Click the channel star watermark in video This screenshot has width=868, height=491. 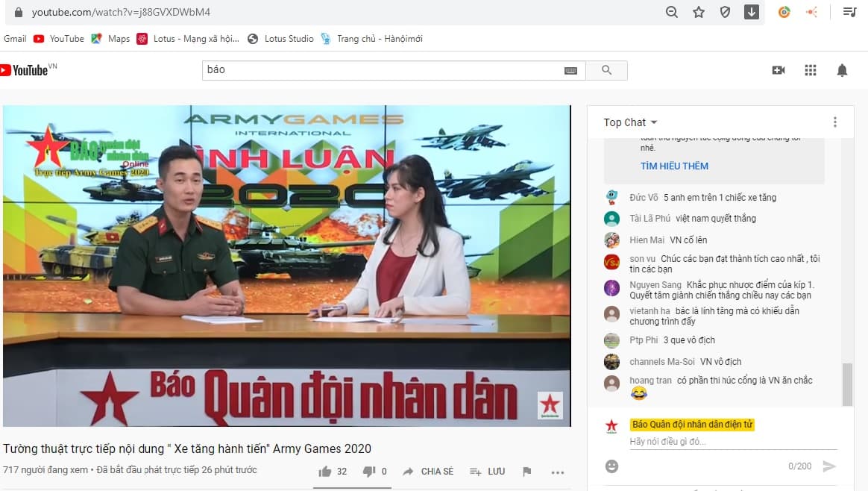(550, 405)
